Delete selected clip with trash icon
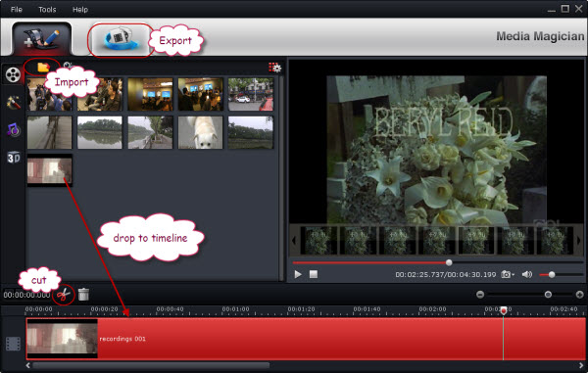588x373 pixels. pyautogui.click(x=83, y=295)
